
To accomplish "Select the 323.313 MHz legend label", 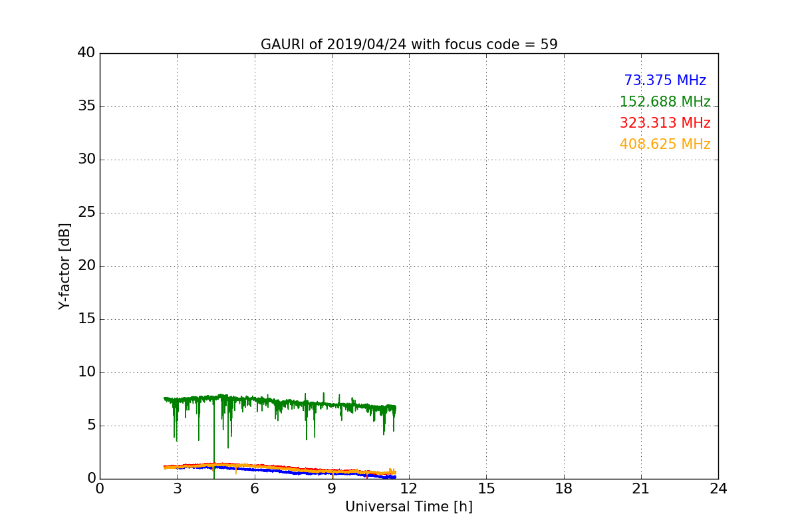I will [665, 123].
